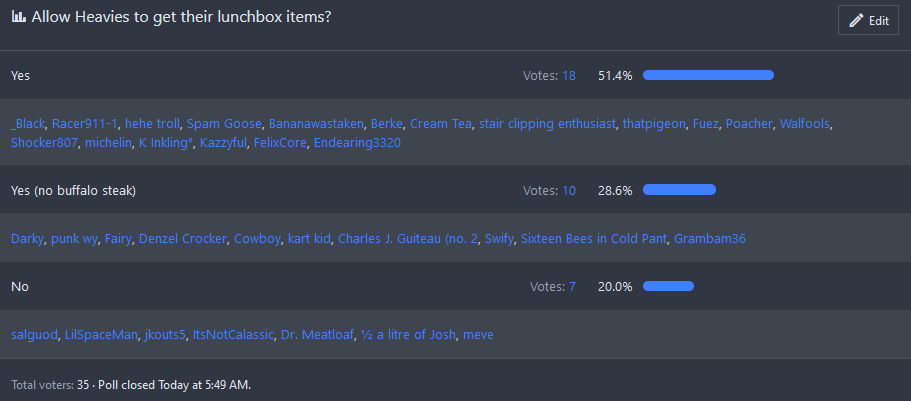This screenshot has height=401, width=911.
Task: Click the Yes 51.4% progress bar
Action: point(708,75)
